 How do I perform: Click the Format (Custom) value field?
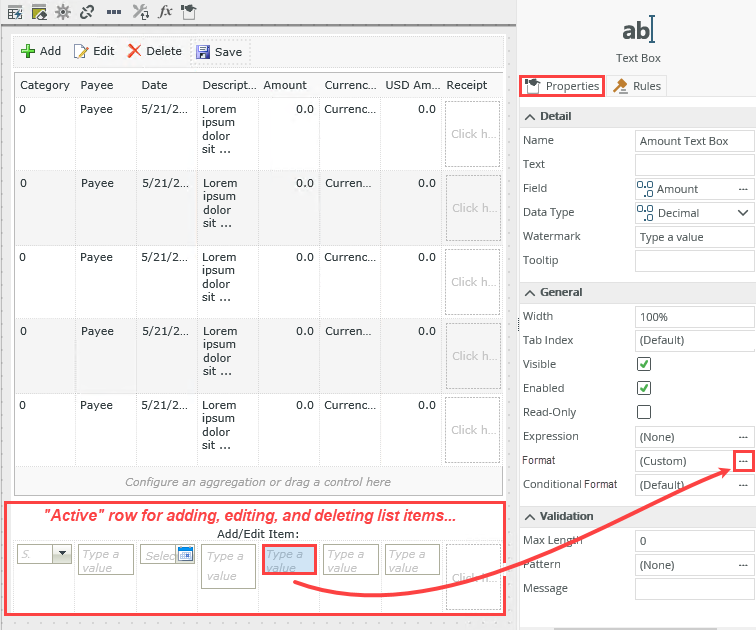[685, 461]
